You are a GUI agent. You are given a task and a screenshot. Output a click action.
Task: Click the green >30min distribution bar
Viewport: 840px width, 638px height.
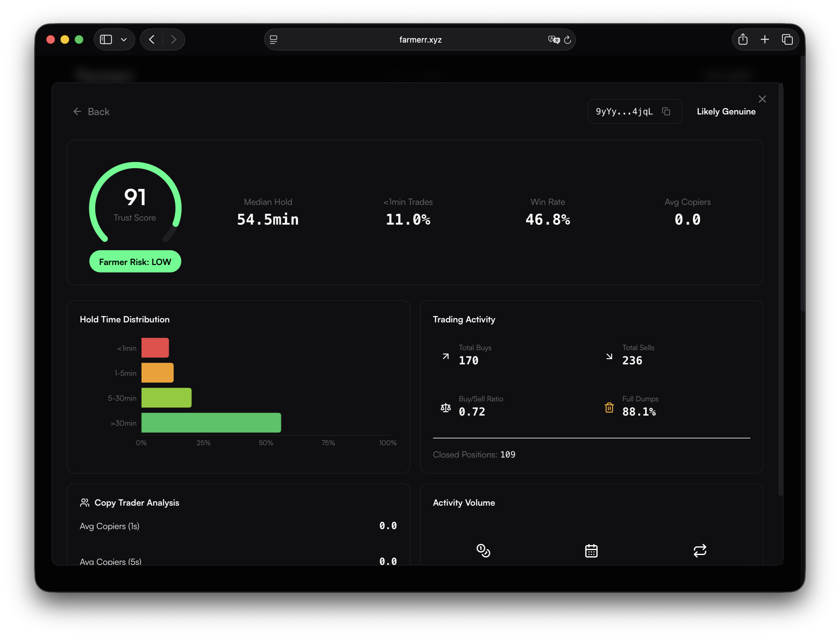tap(211, 423)
